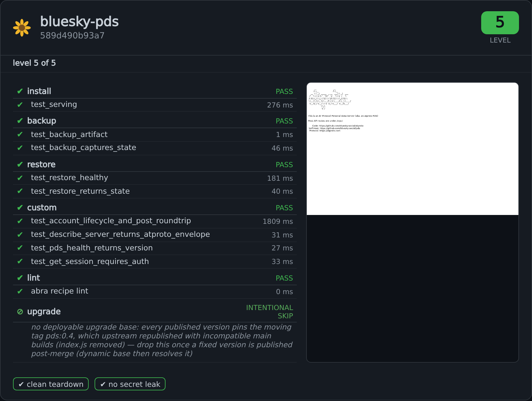Click the 40 ms duration value
The height and width of the screenshot is (401, 532).
[282, 191]
